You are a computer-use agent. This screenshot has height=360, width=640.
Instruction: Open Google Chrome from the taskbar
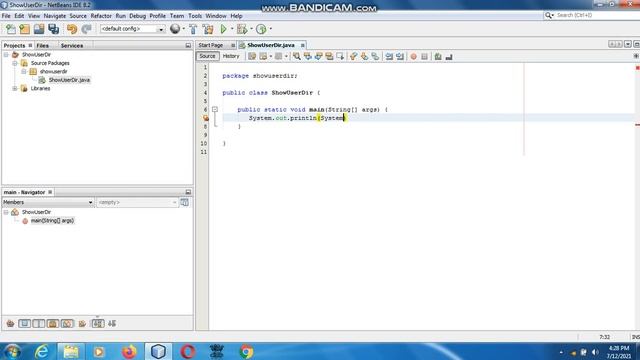(x=246, y=351)
